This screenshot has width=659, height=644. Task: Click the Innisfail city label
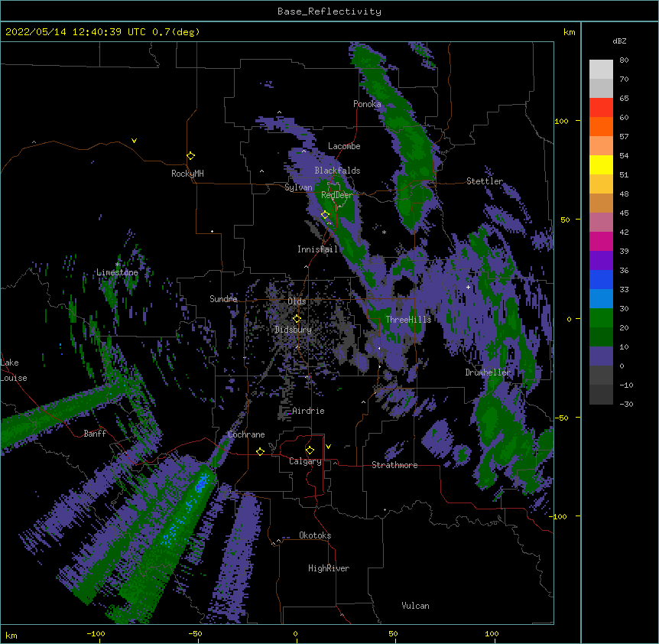[317, 249]
